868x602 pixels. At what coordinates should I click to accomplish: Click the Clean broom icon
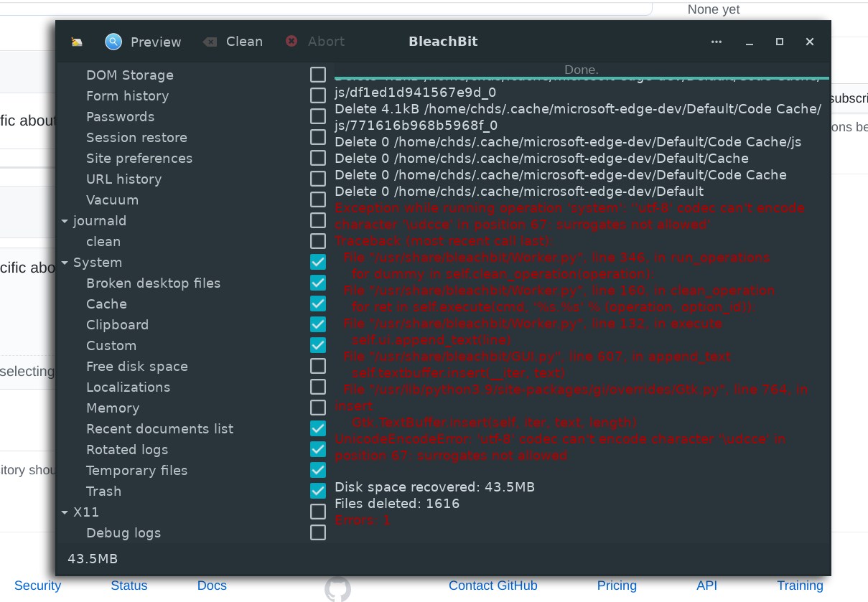click(x=210, y=42)
